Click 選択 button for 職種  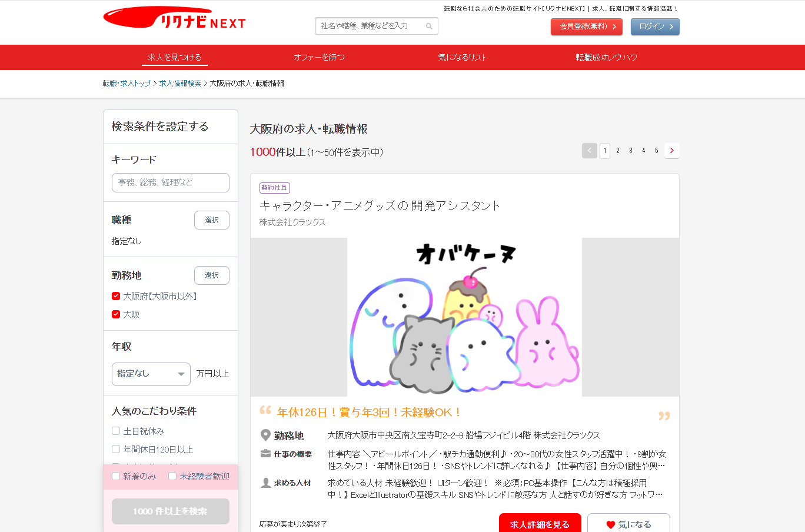(x=212, y=220)
